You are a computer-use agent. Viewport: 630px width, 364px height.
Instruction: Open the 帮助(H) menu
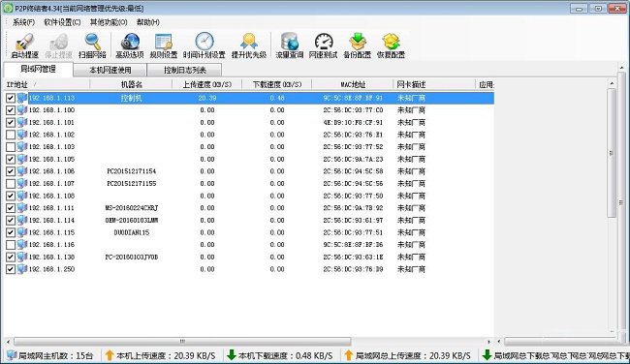coord(148,22)
